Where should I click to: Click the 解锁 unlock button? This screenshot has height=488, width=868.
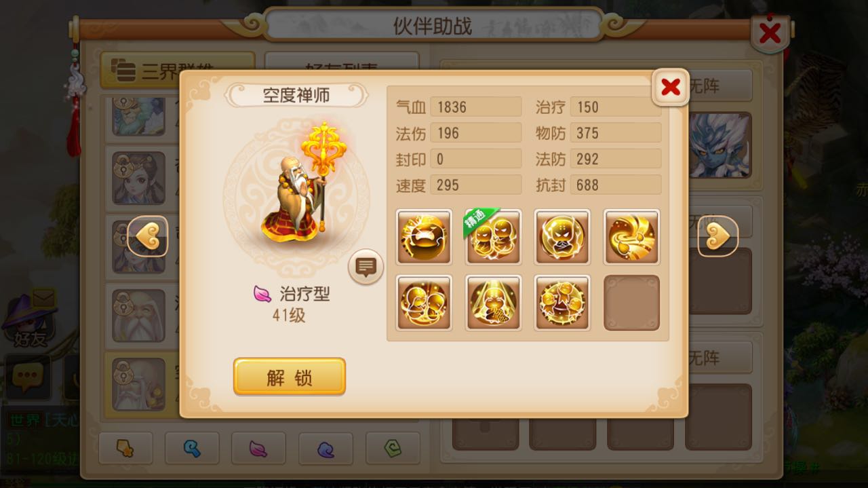coord(290,377)
